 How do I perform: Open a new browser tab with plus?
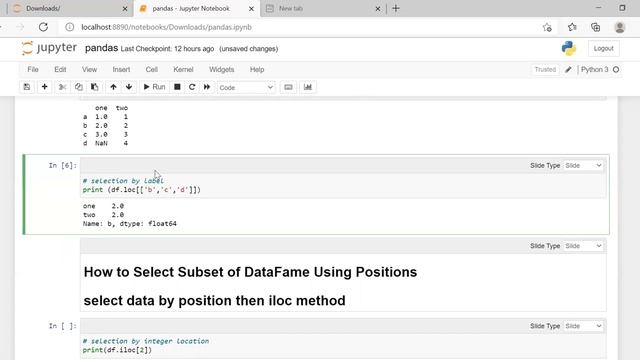point(396,8)
